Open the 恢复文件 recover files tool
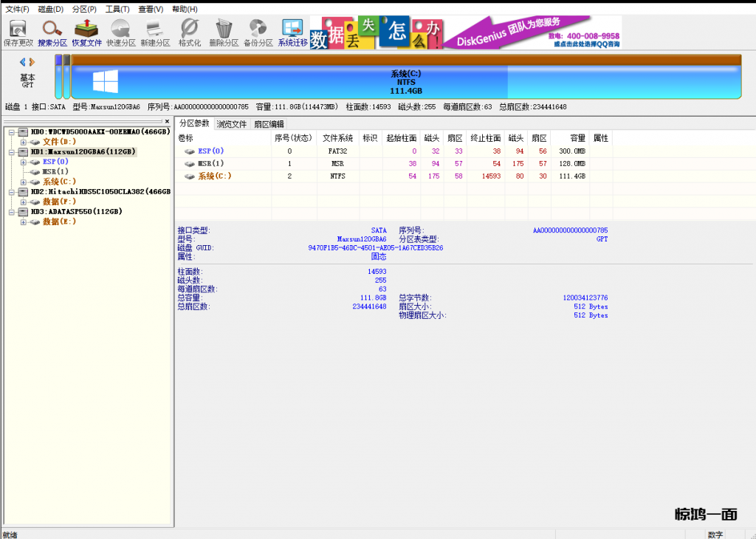756x539 pixels. [86, 33]
